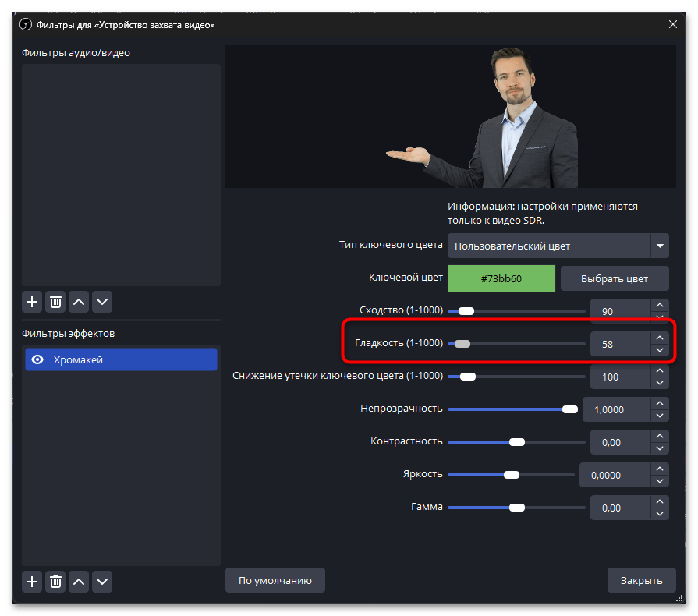Move audio/video filter down with arrow
The width and height of the screenshot is (698, 616).
tap(102, 301)
